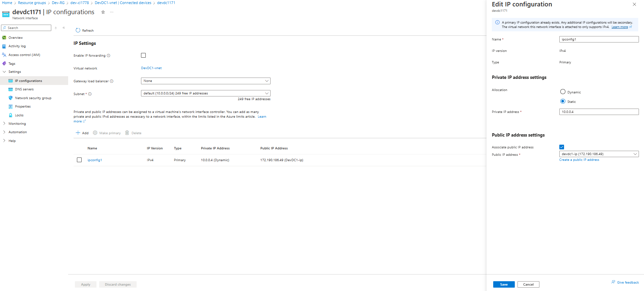Click the Make primary gear icon
The width and height of the screenshot is (644, 291).
coord(95,133)
